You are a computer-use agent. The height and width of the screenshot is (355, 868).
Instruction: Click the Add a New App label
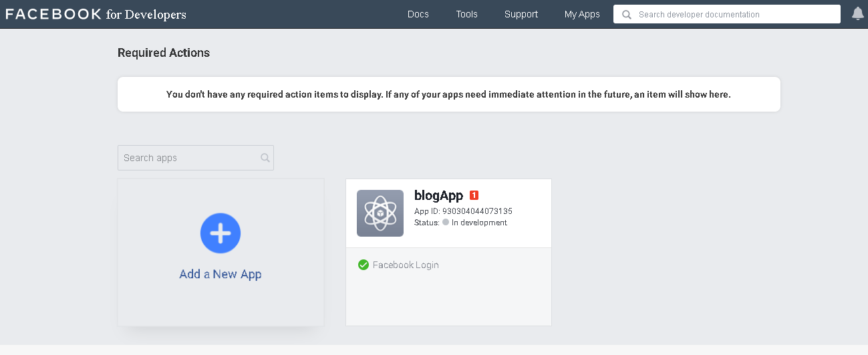tap(221, 274)
